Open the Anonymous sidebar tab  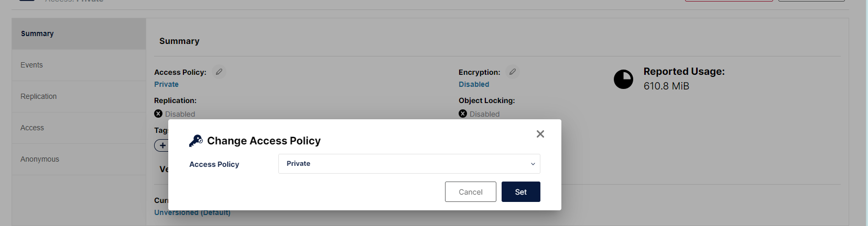pyautogui.click(x=79, y=159)
